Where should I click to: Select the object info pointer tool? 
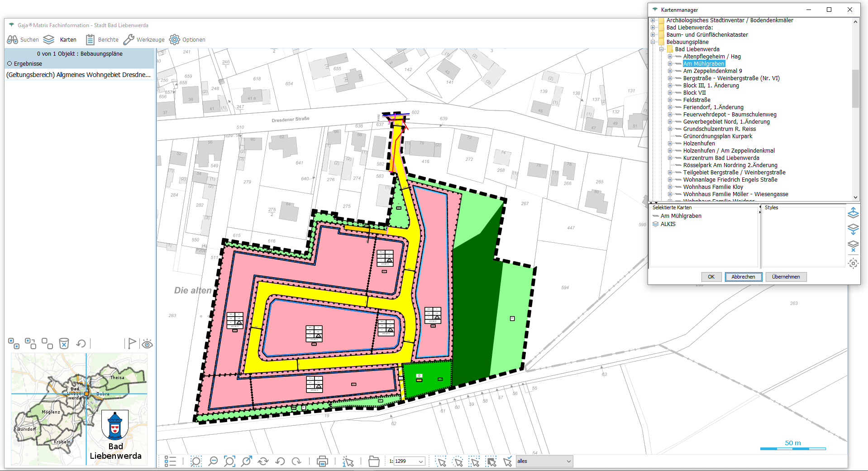click(348, 461)
